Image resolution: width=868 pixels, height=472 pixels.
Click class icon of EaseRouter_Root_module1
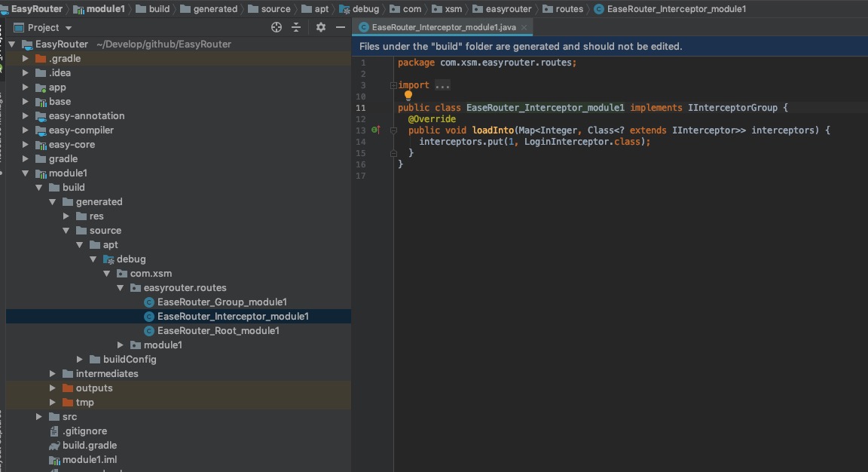(x=149, y=331)
